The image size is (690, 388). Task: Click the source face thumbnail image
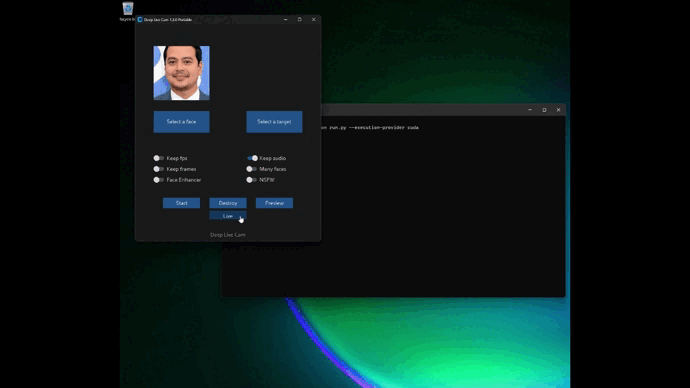click(181, 73)
